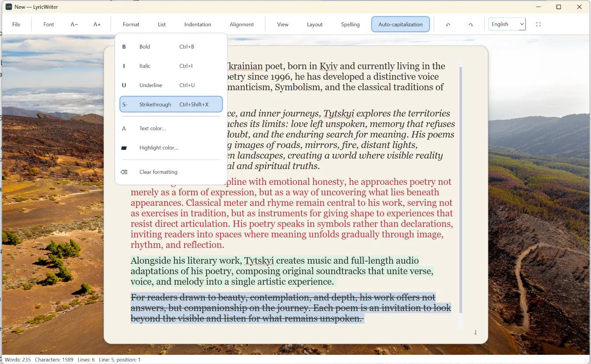This screenshot has height=364, width=591.
Task: Toggle fullscreen mode icon
Action: (x=538, y=25)
